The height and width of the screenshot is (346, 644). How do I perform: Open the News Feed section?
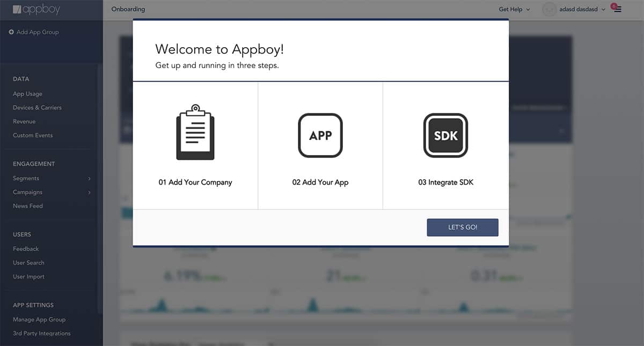[x=27, y=205]
